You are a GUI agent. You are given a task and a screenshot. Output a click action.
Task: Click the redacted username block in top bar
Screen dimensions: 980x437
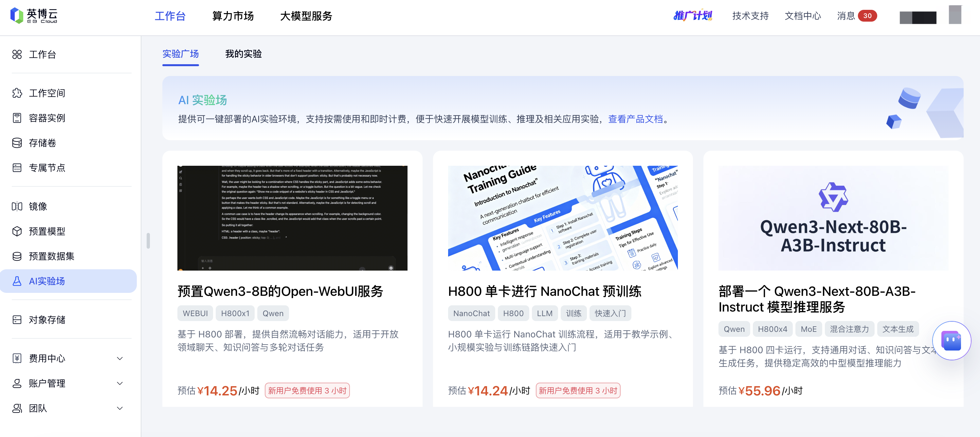(x=917, y=17)
